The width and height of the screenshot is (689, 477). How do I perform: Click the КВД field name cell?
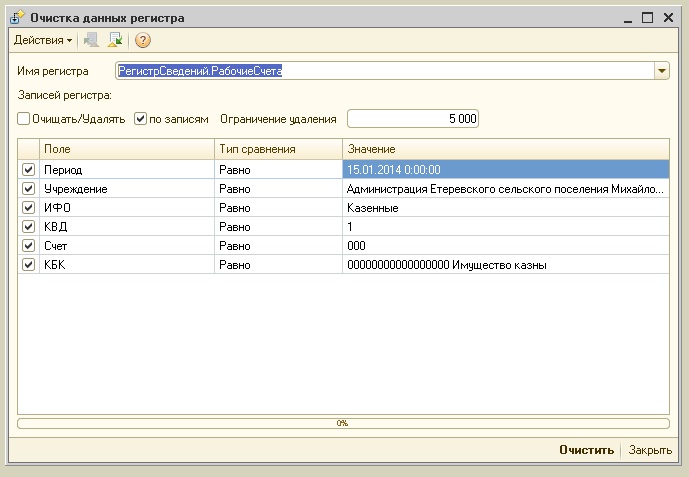(x=127, y=226)
